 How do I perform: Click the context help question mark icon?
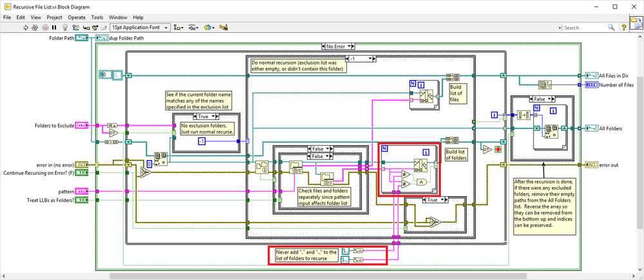[x=623, y=28]
